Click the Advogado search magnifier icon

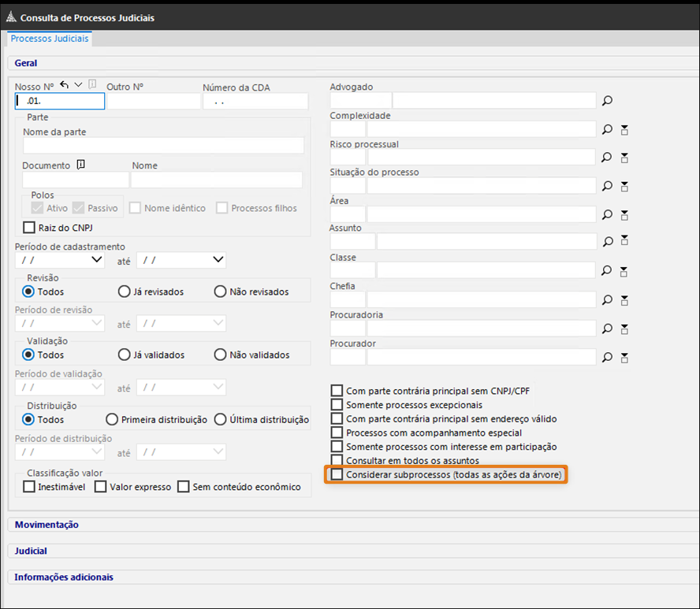coord(607,101)
